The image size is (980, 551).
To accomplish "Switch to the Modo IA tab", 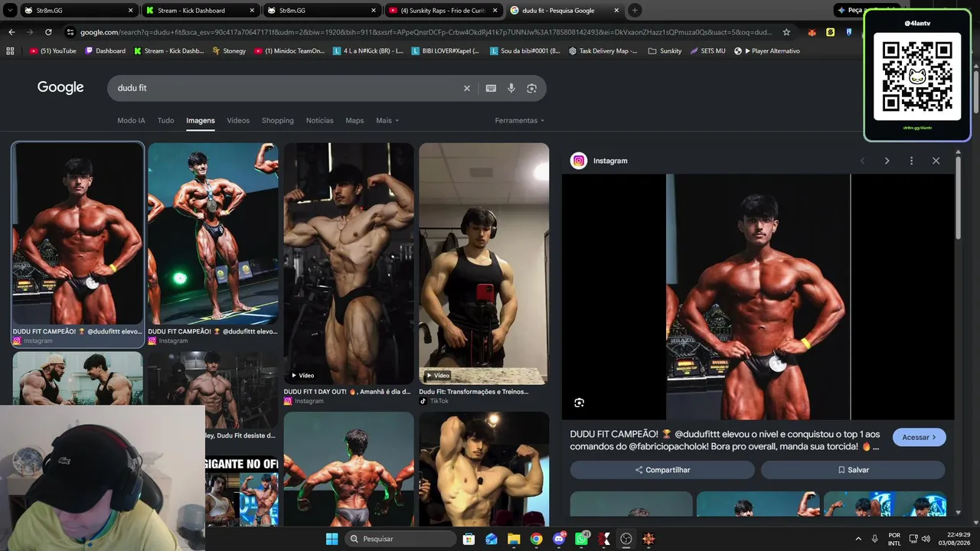I will [x=131, y=120].
